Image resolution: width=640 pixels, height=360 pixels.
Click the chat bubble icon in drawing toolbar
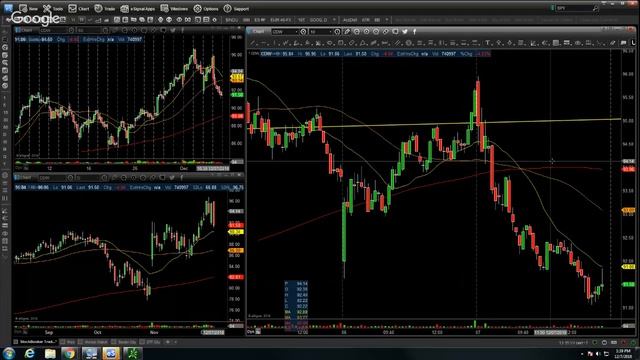click(x=624, y=43)
